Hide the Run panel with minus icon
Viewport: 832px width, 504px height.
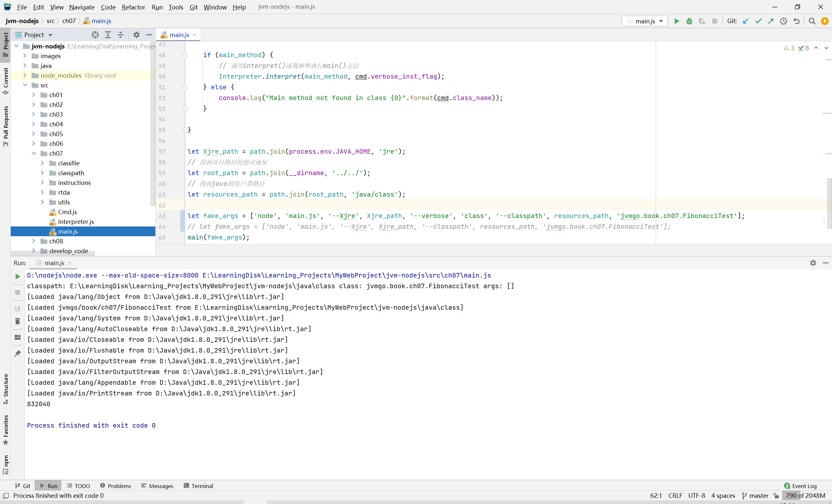(x=825, y=263)
